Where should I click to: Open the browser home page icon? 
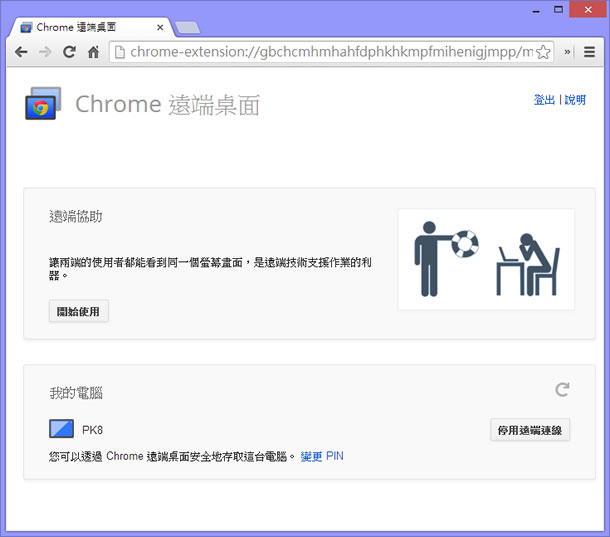(93, 51)
